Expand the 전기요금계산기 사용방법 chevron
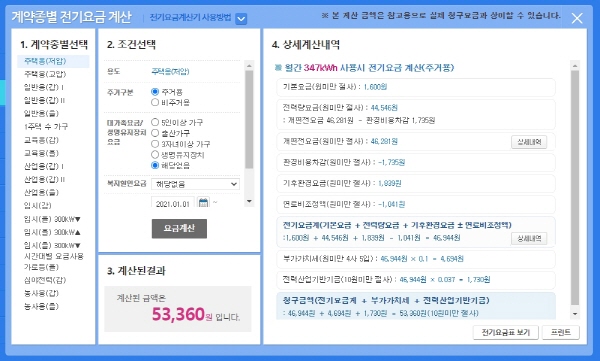This screenshot has width=600, height=361. [x=241, y=18]
